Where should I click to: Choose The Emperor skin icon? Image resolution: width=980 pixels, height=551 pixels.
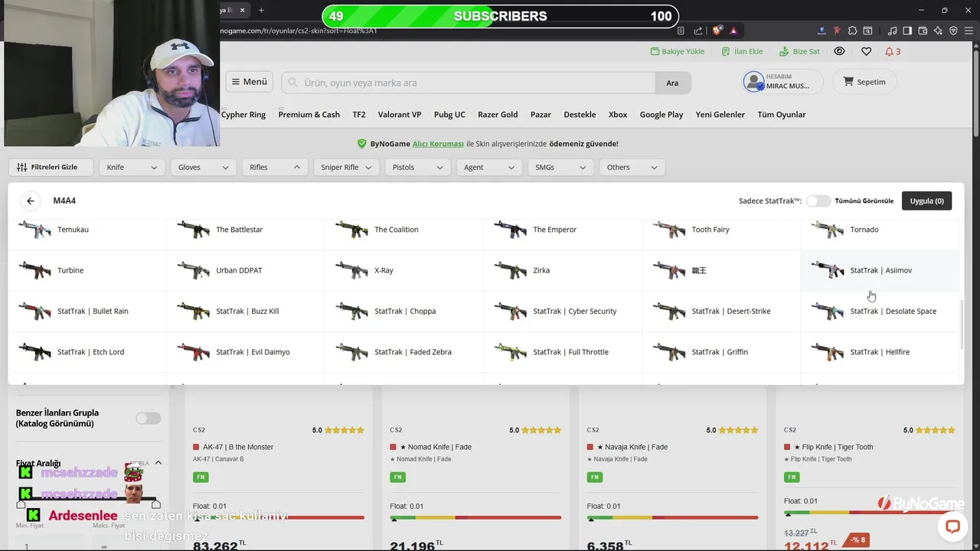tap(511, 230)
